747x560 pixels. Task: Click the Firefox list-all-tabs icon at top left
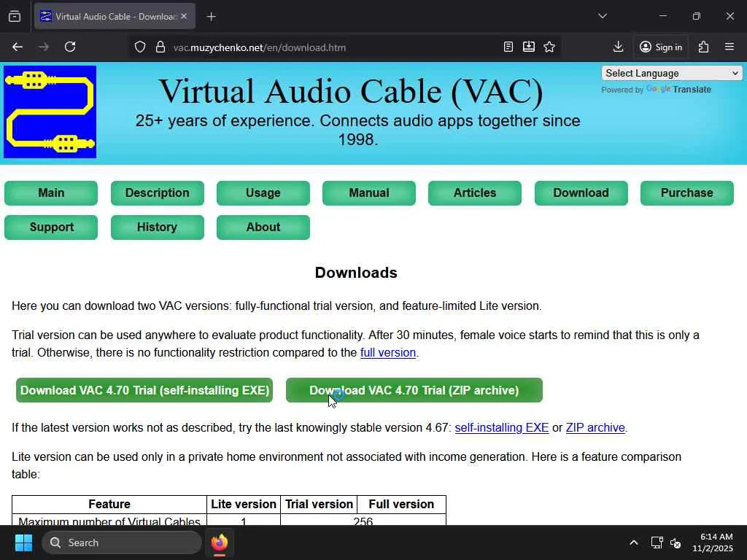pyautogui.click(x=15, y=17)
